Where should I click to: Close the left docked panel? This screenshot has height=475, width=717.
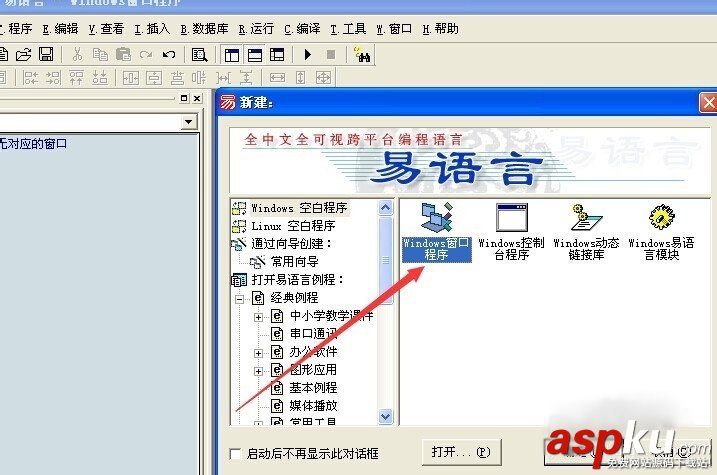click(197, 98)
